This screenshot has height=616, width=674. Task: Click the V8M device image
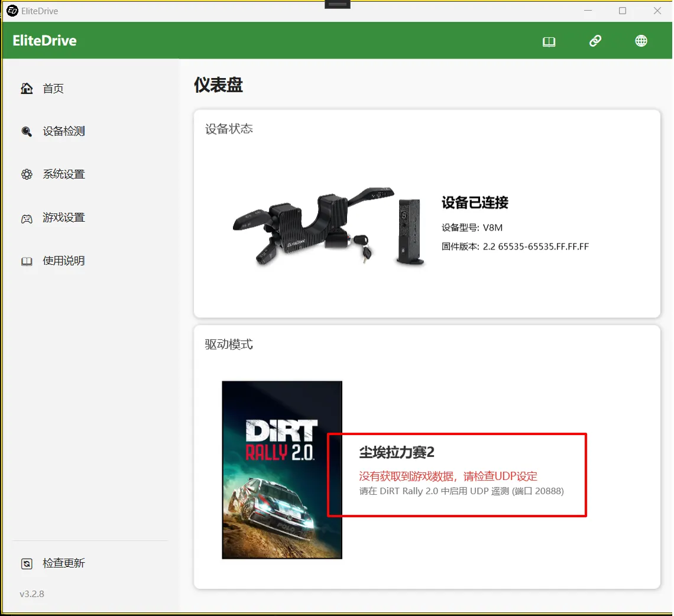329,226
